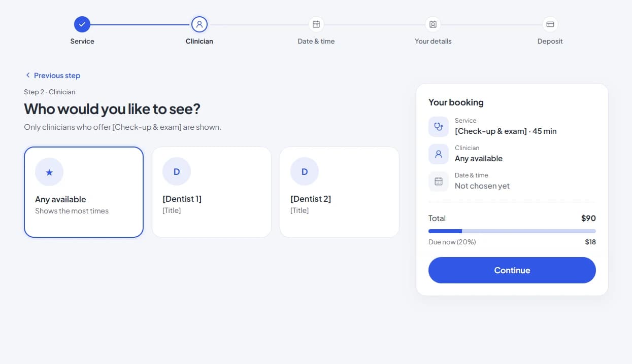Click the $90 total amount
This screenshot has width=632, height=364.
tap(588, 219)
